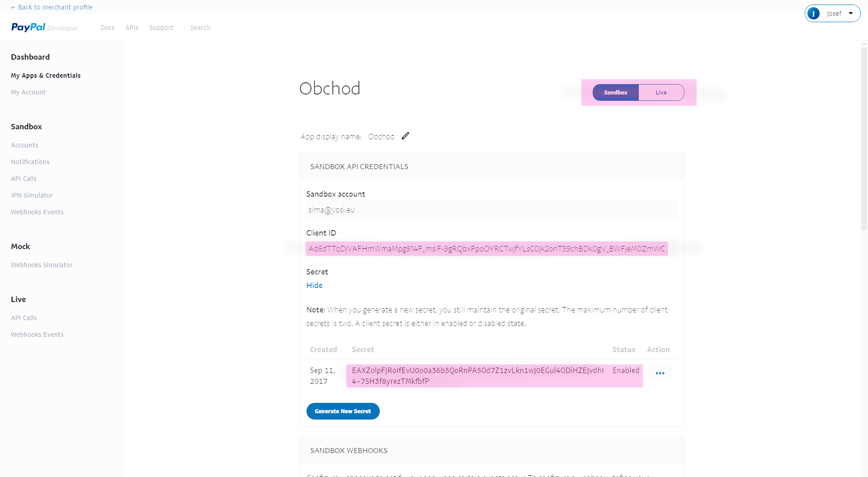Open Sandbox Accounts page

pos(25,145)
